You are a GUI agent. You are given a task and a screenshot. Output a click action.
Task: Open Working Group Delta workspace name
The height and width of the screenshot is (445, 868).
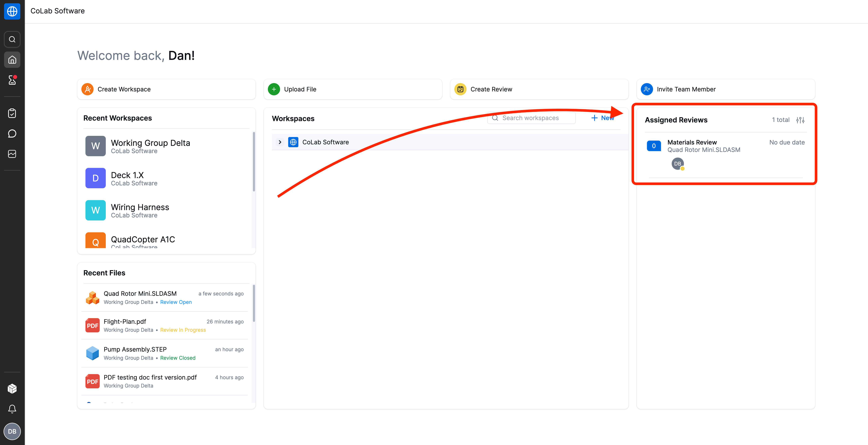tap(151, 143)
